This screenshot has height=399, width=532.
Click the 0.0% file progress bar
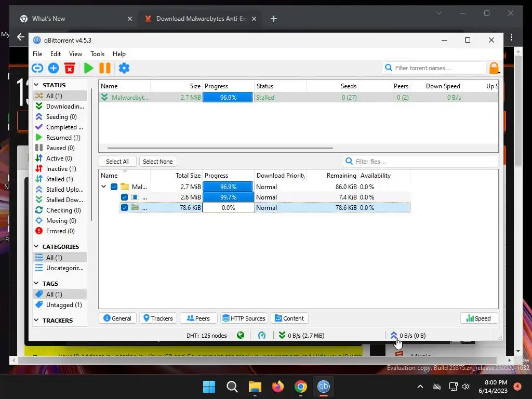[228, 208]
